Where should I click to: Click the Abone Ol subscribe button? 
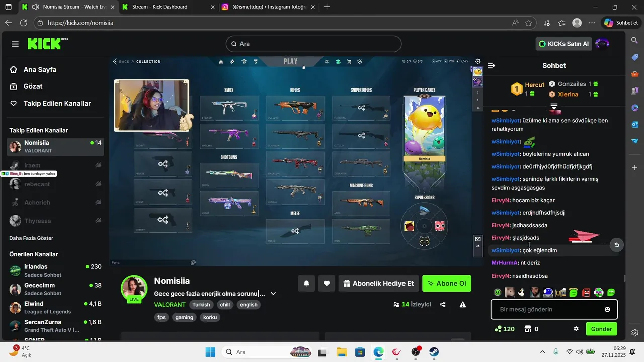click(x=447, y=283)
